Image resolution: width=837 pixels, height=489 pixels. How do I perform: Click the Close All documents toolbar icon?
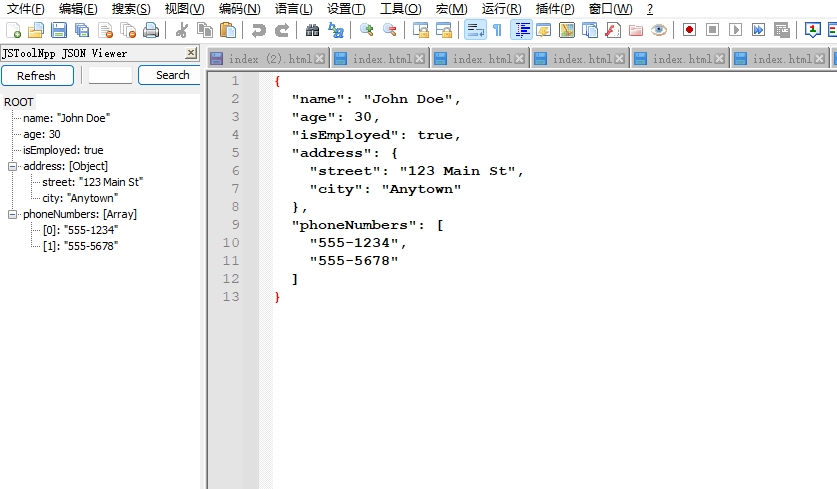click(129, 30)
